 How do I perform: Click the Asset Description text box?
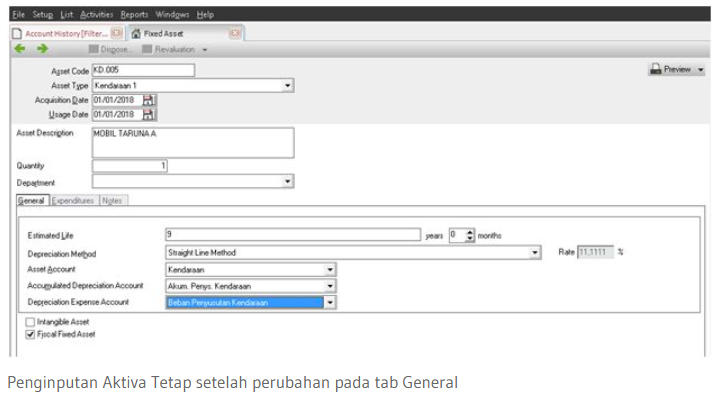tap(193, 143)
